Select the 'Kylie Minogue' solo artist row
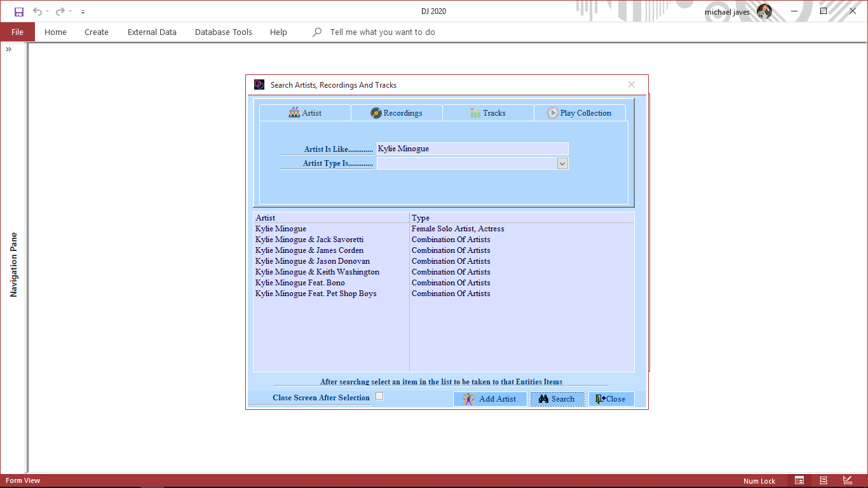 pos(444,229)
